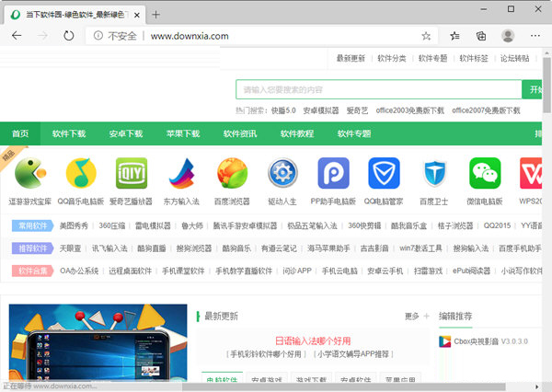Select the 安卓下载 navigation tab
The width and height of the screenshot is (552, 392).
[x=126, y=133]
